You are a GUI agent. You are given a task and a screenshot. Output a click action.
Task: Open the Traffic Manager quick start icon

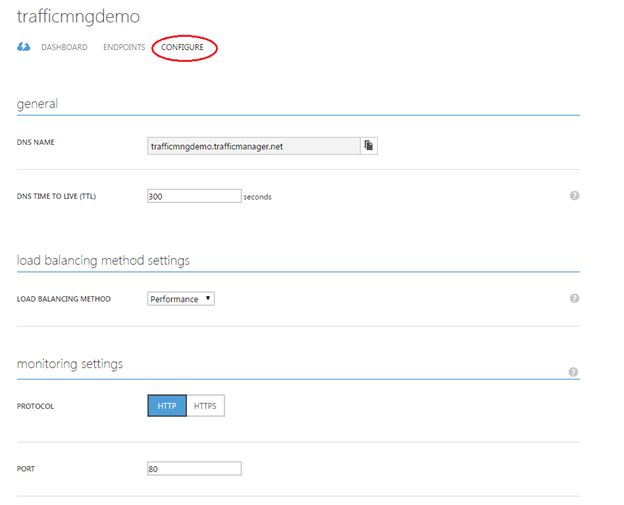click(x=23, y=47)
